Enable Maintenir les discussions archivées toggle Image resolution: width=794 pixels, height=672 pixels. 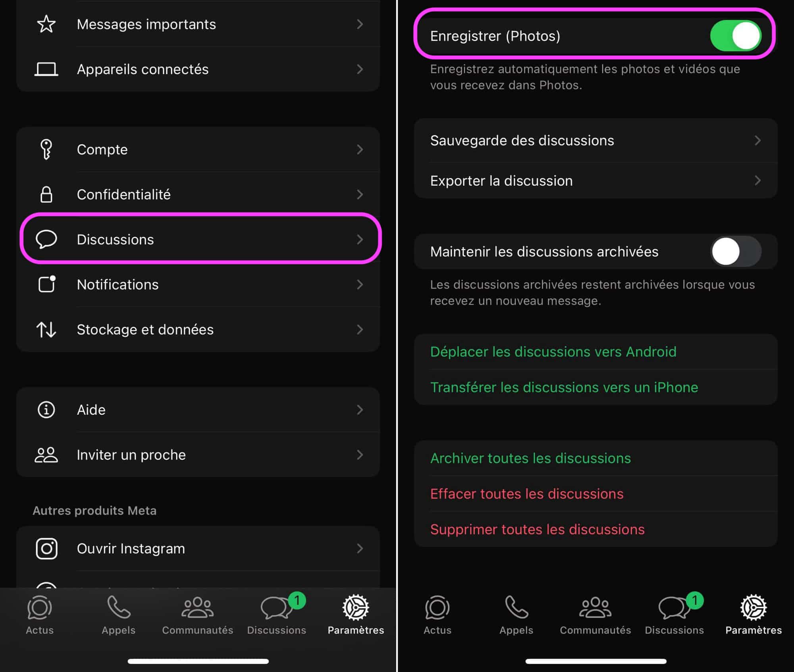(x=733, y=252)
